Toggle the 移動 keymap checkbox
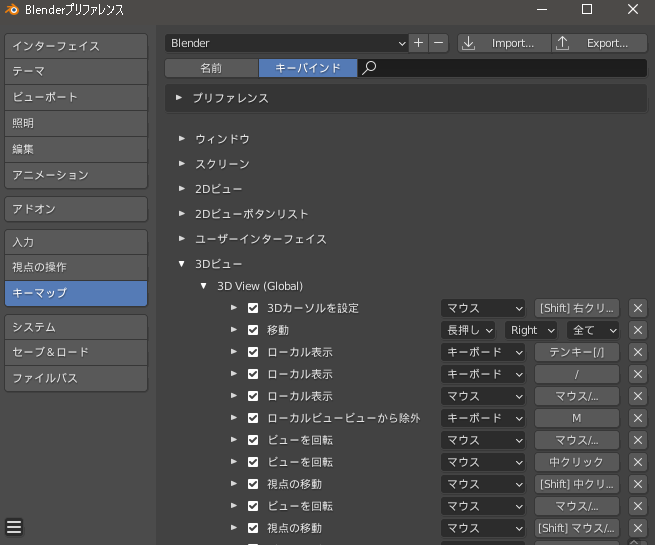Viewport: 655px width, 545px height. (253, 330)
